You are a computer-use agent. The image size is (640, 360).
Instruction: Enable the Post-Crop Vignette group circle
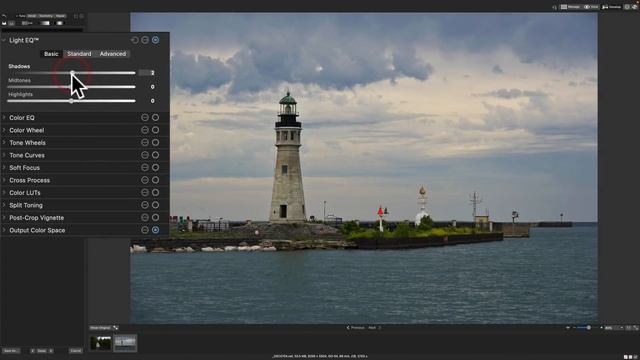[156, 218]
